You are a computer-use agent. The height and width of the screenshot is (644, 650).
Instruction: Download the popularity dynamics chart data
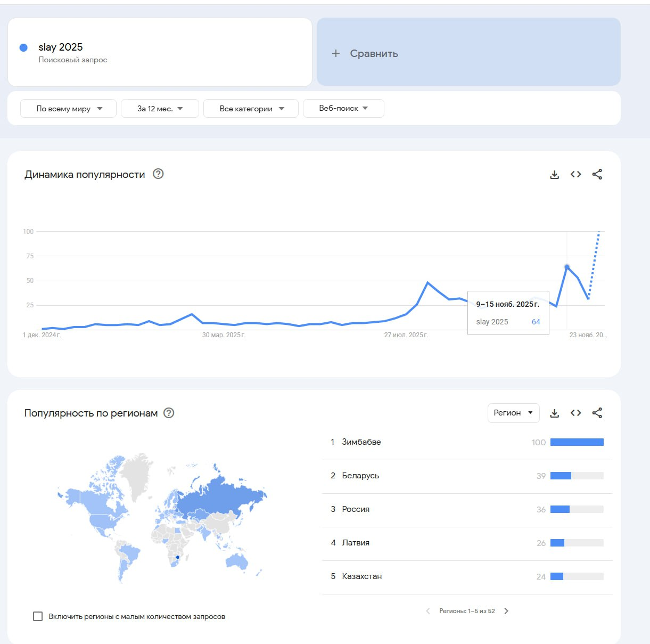point(554,175)
